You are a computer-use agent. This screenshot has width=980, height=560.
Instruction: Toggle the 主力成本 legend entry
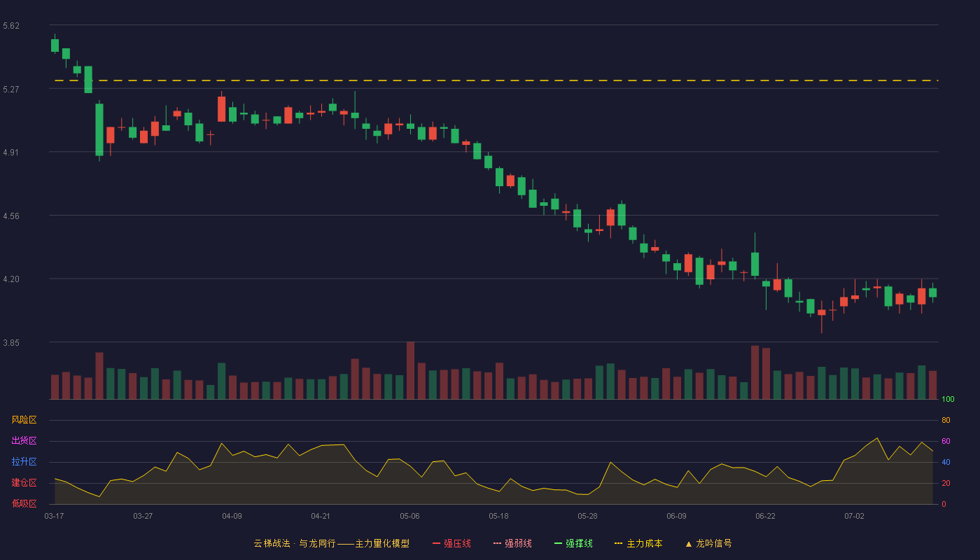pyautogui.click(x=638, y=543)
